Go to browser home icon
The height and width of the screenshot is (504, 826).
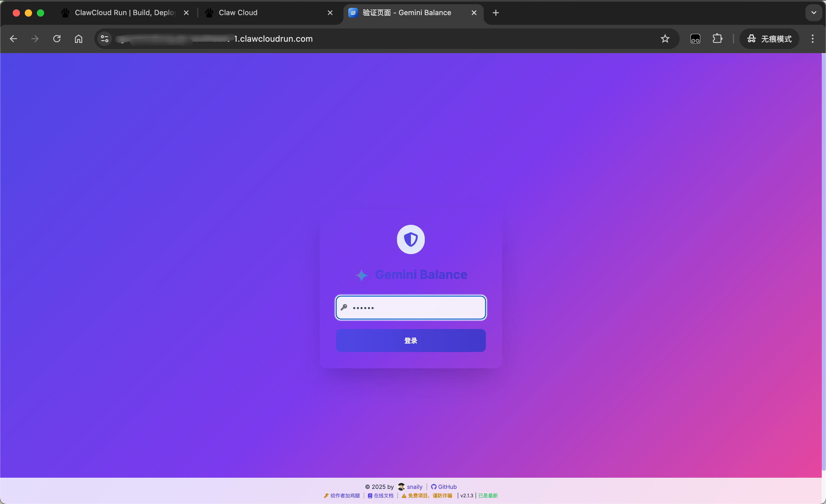click(78, 39)
